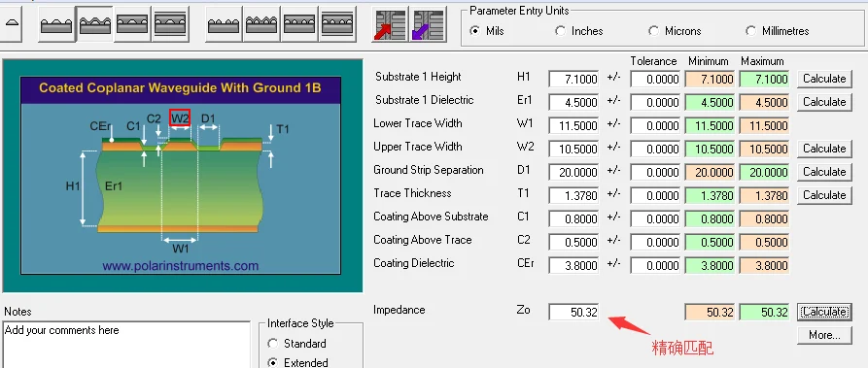
Task: Calculate the Upper Trace Width W2
Action: click(824, 149)
